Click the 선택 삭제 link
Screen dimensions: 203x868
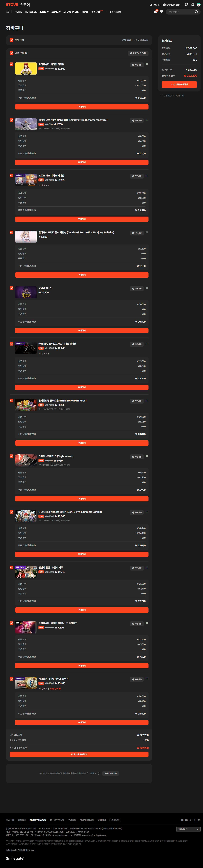click(126, 40)
